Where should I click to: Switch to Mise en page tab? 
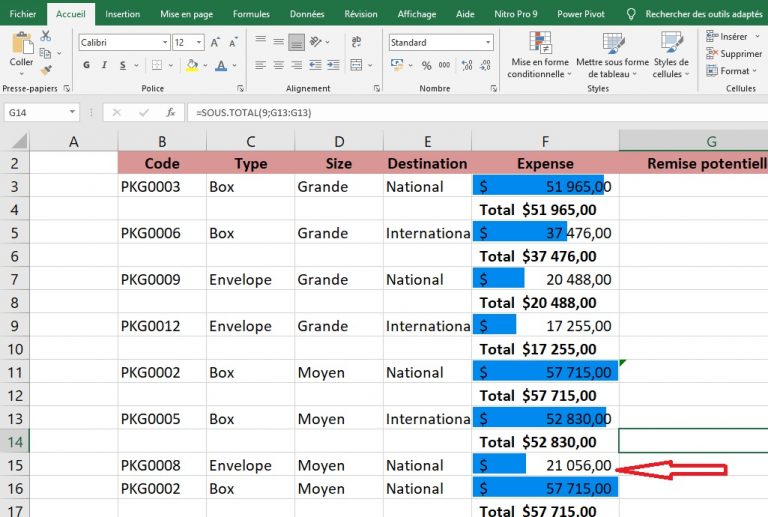(x=186, y=14)
